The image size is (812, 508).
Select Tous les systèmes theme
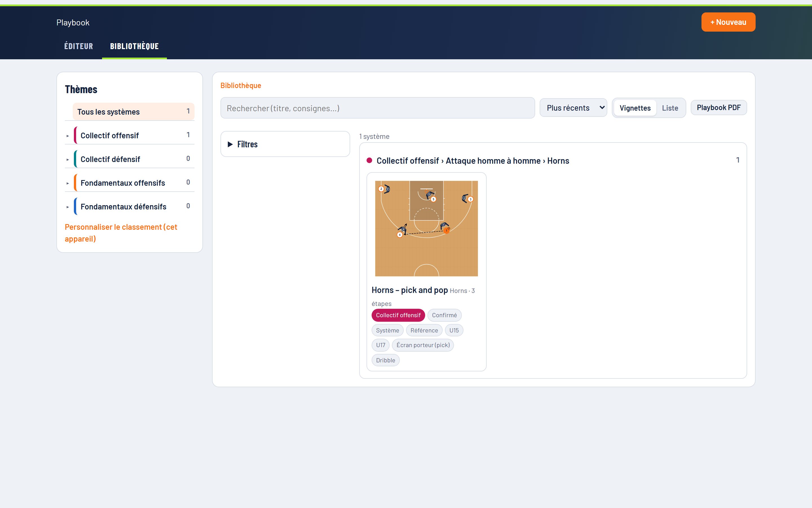(x=134, y=111)
